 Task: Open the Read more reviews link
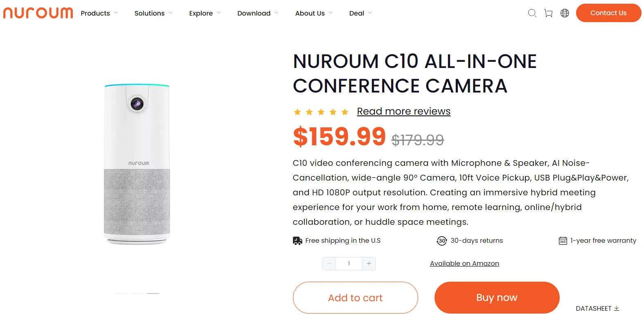(x=403, y=111)
